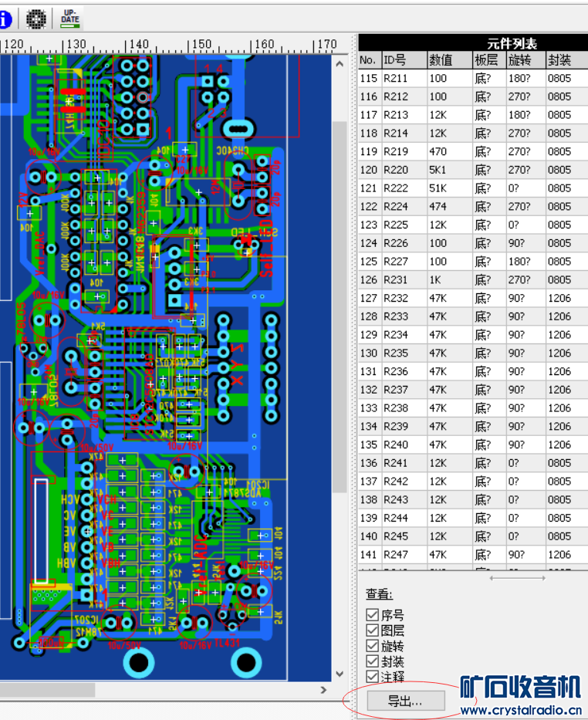The height and width of the screenshot is (720, 588).
Task: Select the R226 row
Action: [x=473, y=243]
